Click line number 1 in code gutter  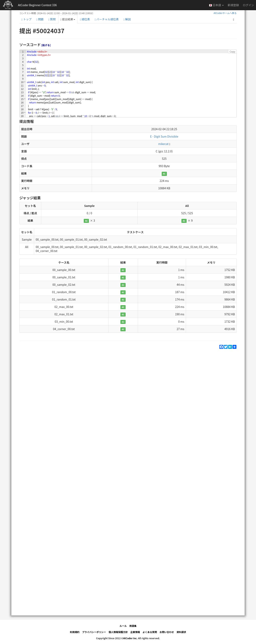coord(23,52)
